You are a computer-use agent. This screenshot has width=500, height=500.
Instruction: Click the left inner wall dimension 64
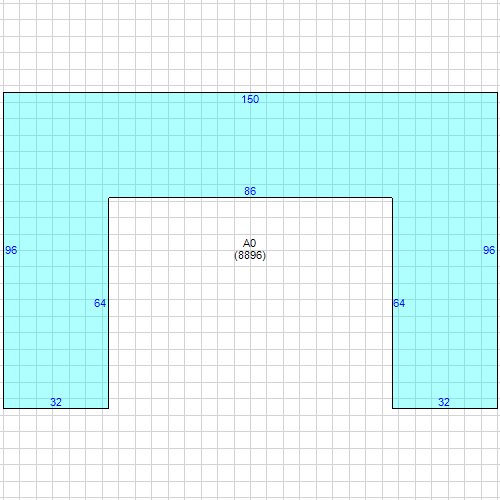click(x=100, y=303)
